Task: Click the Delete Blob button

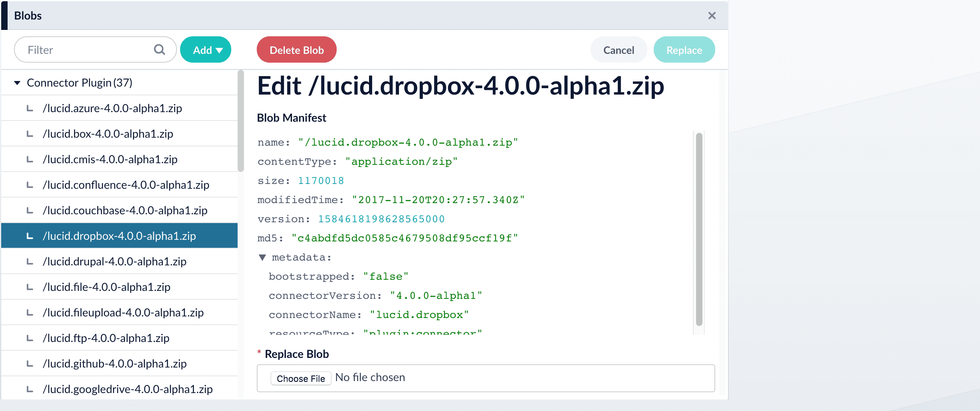Action: [x=296, y=49]
